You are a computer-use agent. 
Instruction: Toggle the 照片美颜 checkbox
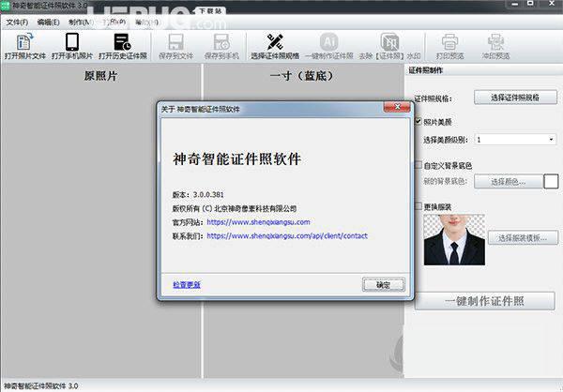418,121
